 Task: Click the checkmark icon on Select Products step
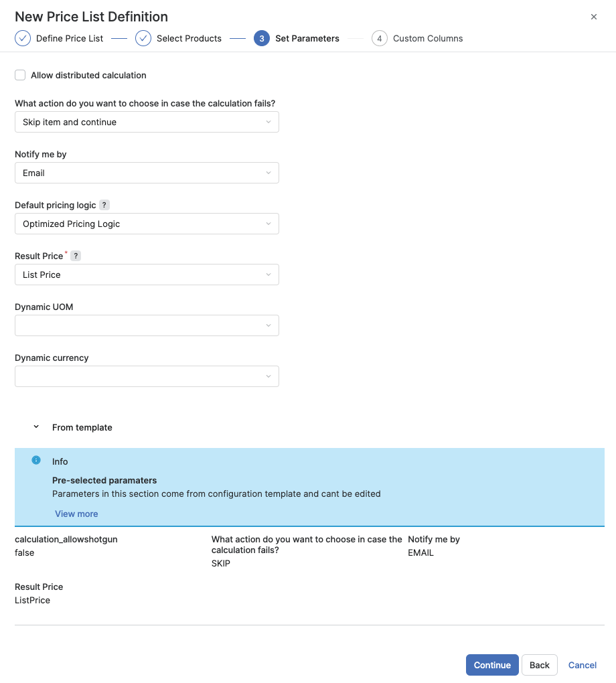[143, 38]
